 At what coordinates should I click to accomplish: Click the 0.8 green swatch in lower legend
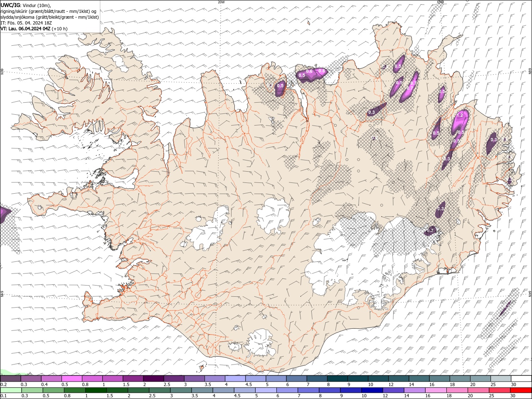coord(75,390)
